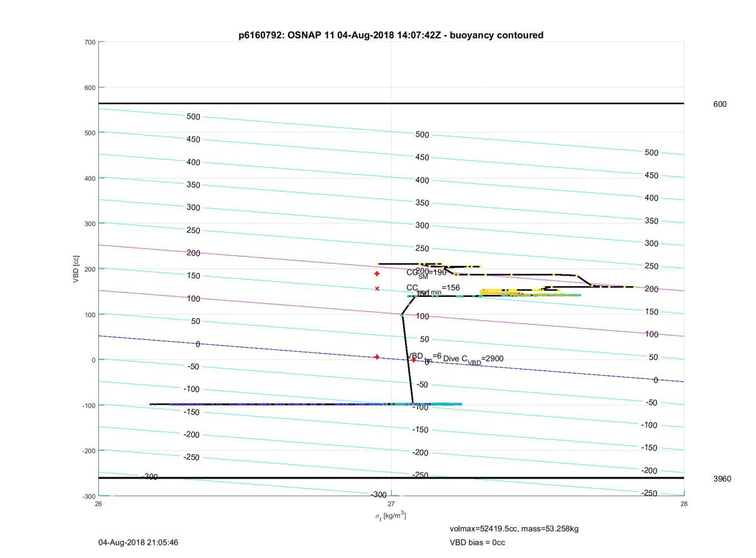
Task: Click the 'CC surf min=156' annotation
Action: 433,289
